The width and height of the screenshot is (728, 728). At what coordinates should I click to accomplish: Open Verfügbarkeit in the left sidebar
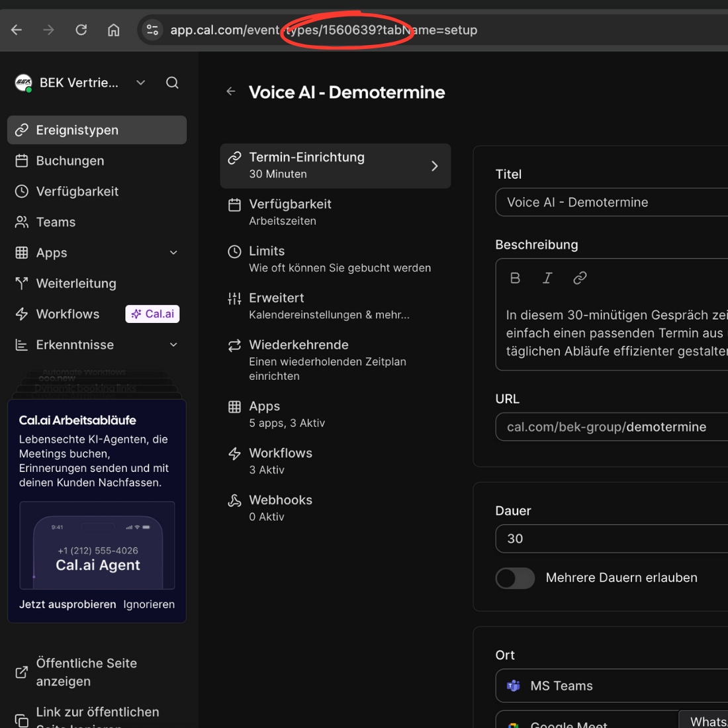coord(97,191)
